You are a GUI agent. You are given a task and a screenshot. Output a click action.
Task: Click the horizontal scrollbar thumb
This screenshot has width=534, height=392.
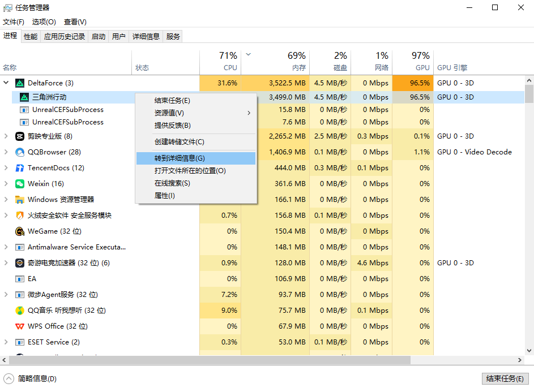click(x=210, y=360)
